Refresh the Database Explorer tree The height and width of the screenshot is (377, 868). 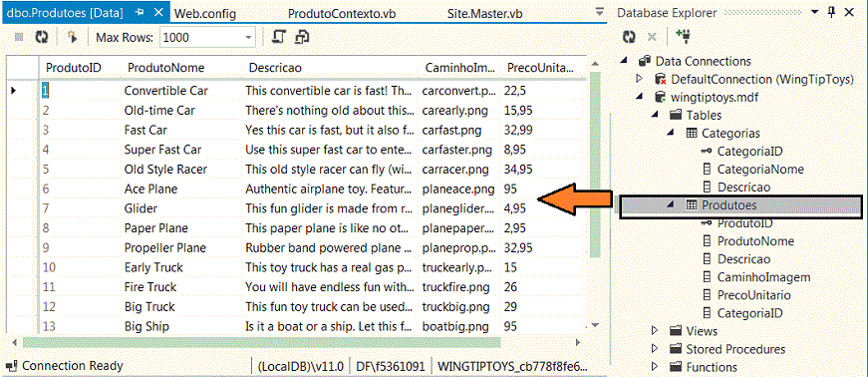[x=628, y=37]
